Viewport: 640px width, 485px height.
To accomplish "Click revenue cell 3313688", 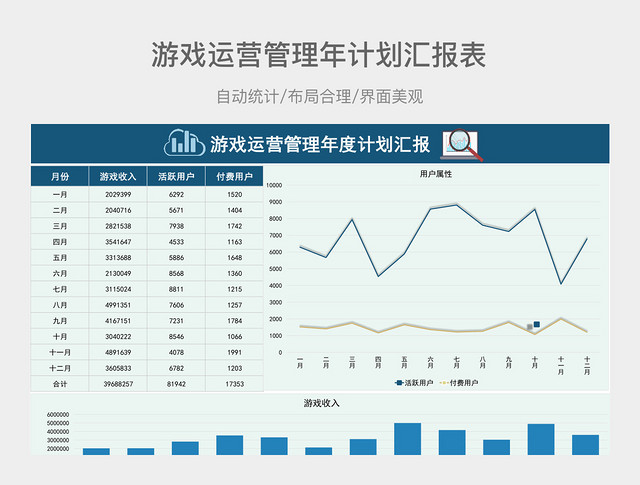I will [x=118, y=258].
